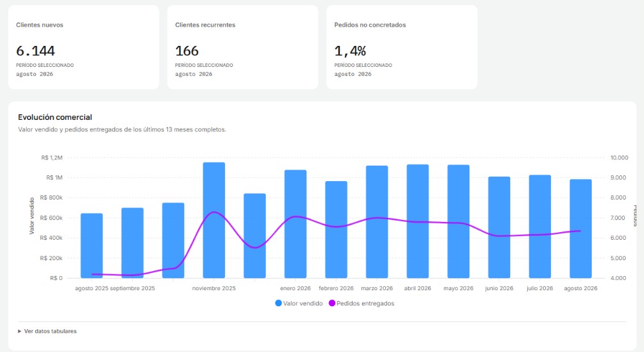This screenshot has width=644, height=352.
Task: Click the R$ 1M axis label
Action: [54, 178]
